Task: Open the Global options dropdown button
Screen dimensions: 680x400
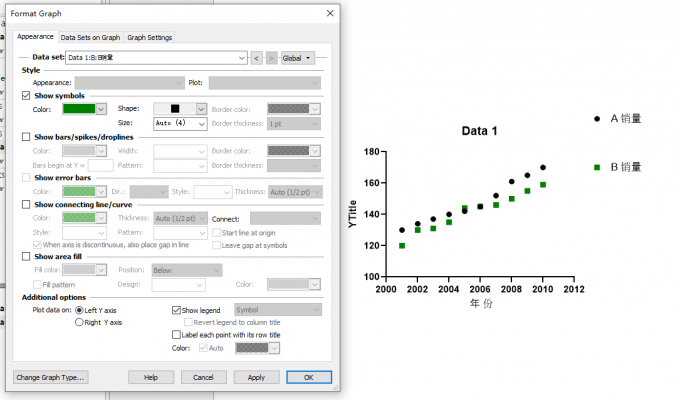Action: coord(297,58)
